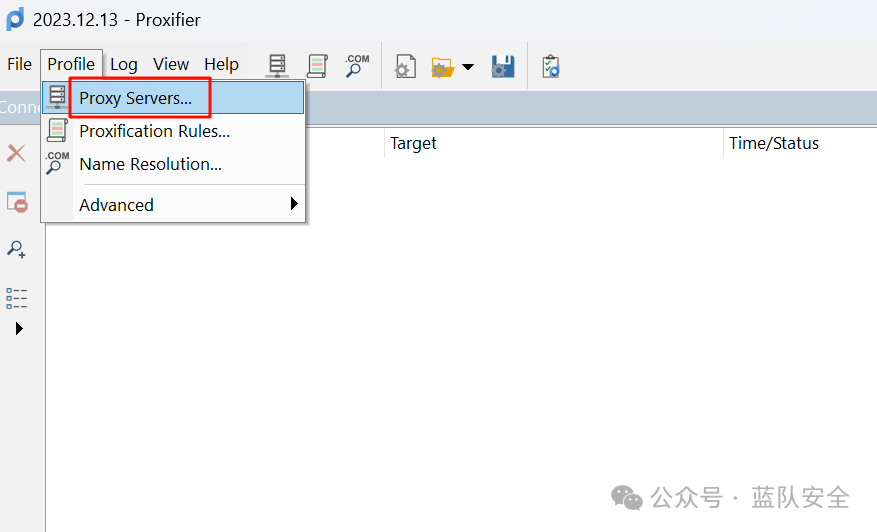Click the red X icon in sidebar

click(x=16, y=153)
